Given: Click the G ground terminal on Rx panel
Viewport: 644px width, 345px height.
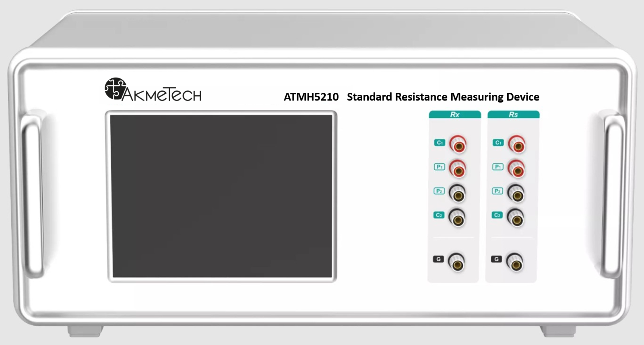Looking at the screenshot, I should [x=456, y=262].
